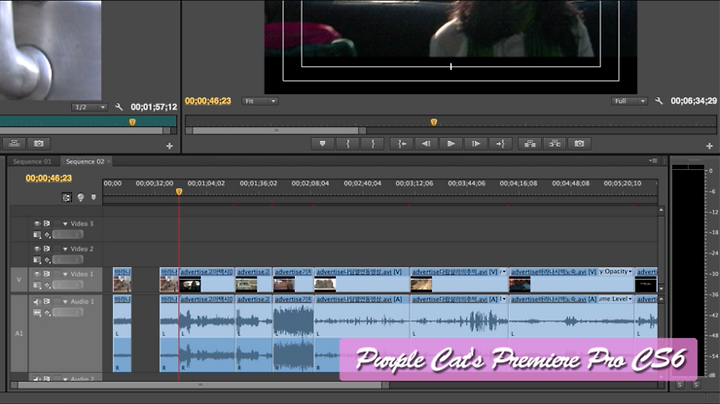Click Overwrite button in Source monitor

coord(14,144)
